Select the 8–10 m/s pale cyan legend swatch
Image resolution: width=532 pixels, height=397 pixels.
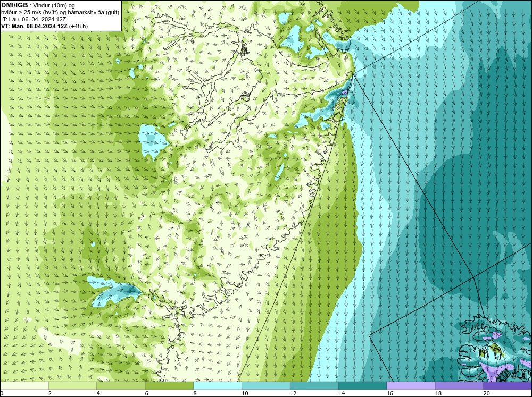point(218,386)
